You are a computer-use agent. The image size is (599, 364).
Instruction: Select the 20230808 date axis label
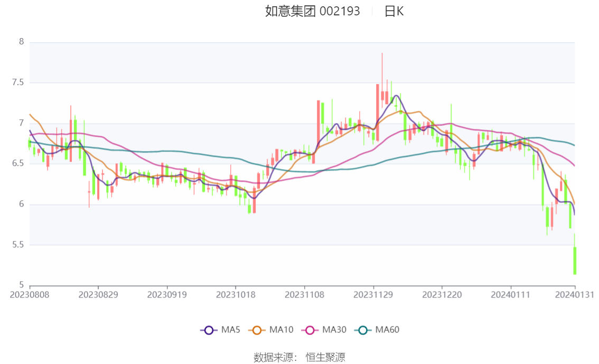click(x=30, y=295)
